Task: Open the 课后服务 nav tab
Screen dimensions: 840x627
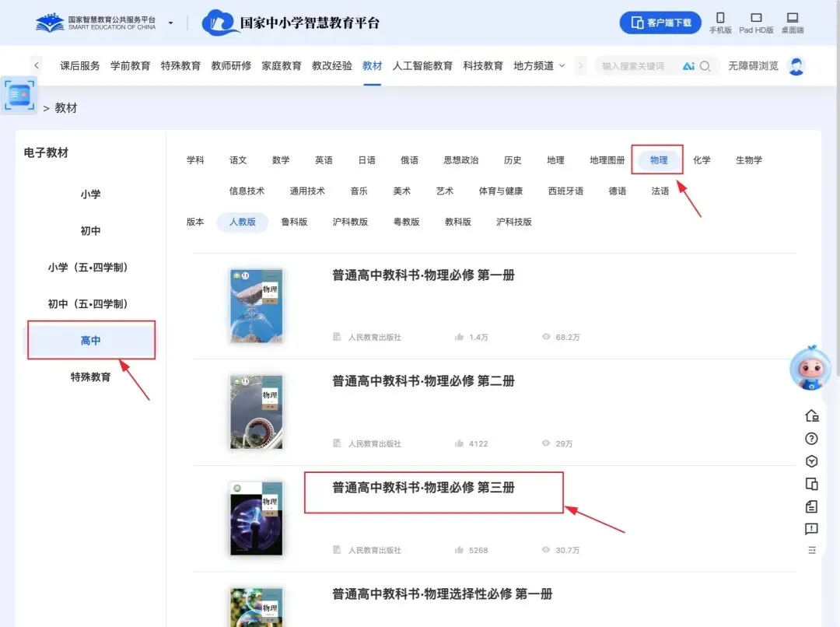Action: [80, 66]
